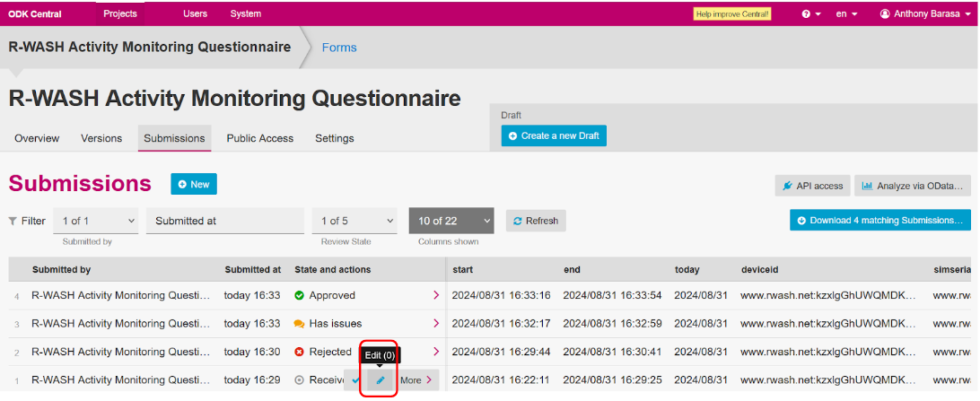980x401 pixels.
Task: Click the Filter funnel icon
Action: pos(13,221)
